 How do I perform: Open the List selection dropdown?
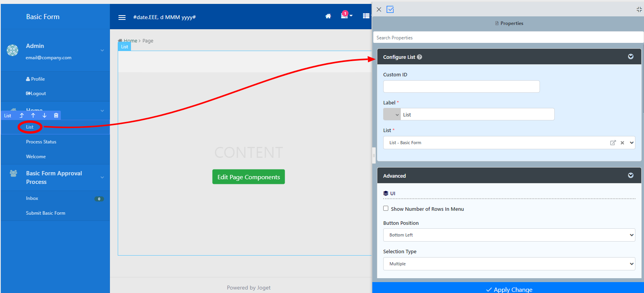point(632,143)
